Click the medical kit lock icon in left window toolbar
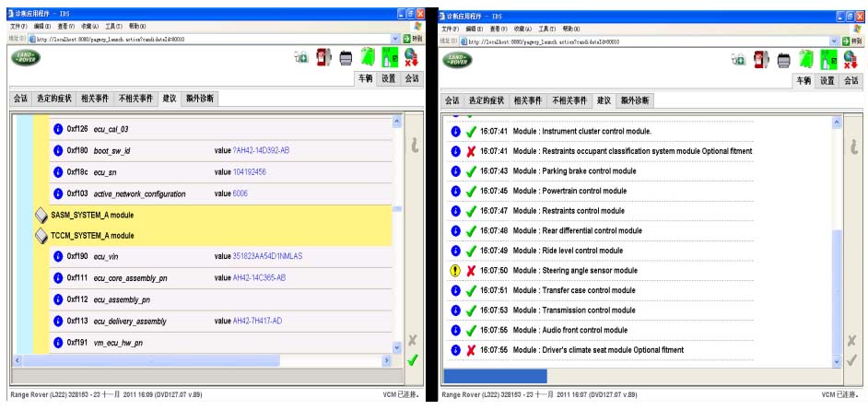The width and height of the screenshot is (868, 410). click(301, 57)
